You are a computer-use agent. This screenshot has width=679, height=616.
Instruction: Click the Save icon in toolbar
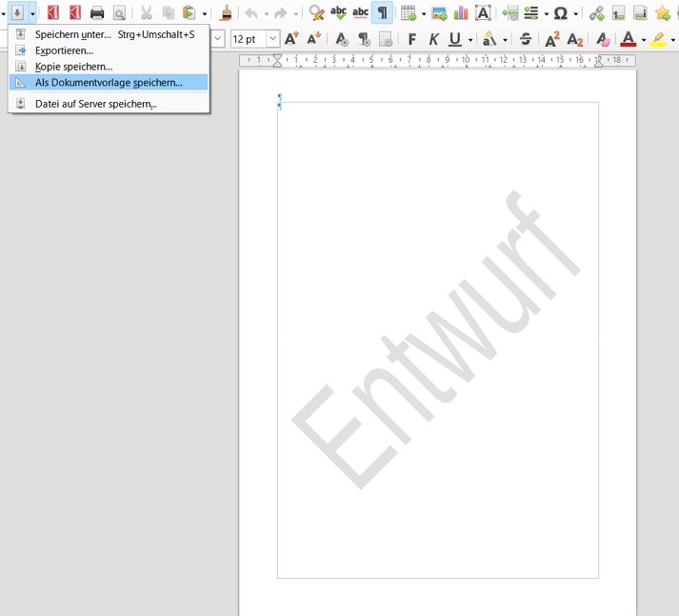[17, 13]
